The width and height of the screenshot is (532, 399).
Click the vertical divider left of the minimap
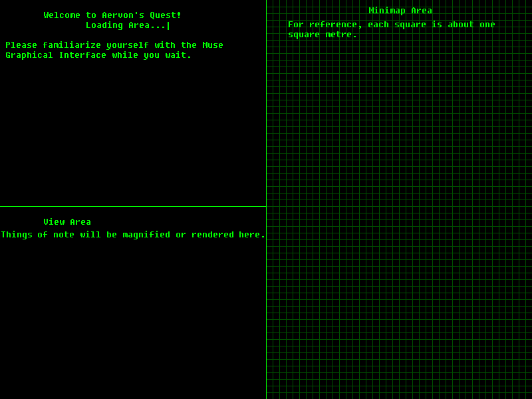(x=266, y=199)
